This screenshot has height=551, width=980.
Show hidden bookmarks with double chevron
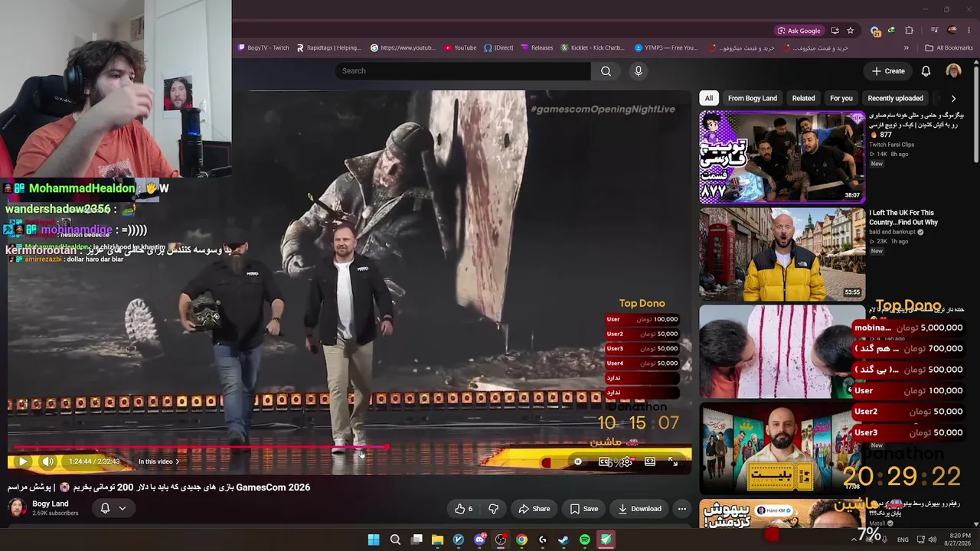(906, 47)
